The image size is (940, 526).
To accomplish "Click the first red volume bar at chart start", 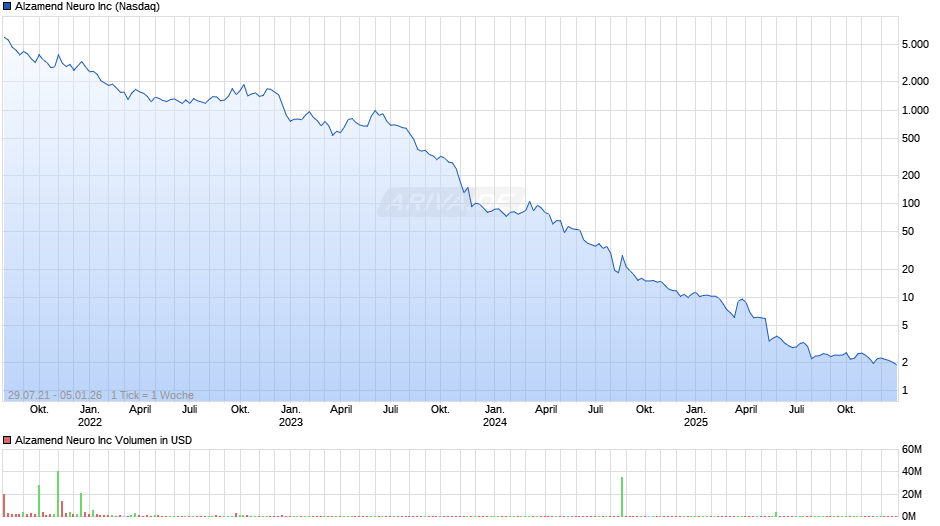I will point(4,505).
